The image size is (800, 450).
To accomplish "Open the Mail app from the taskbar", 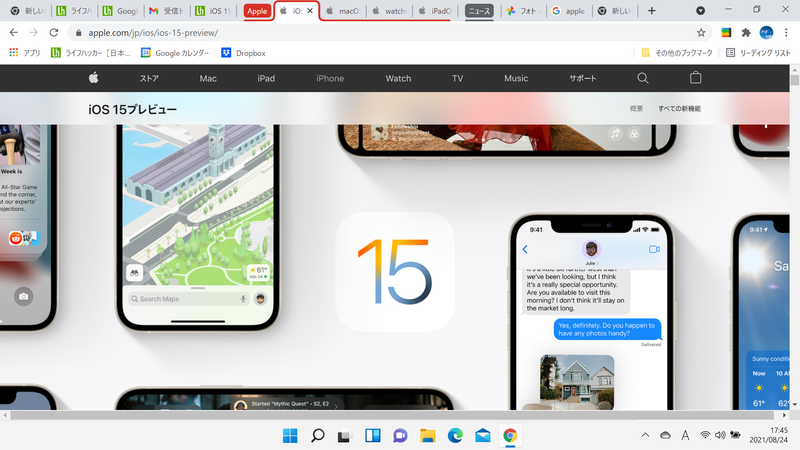I will [x=483, y=435].
